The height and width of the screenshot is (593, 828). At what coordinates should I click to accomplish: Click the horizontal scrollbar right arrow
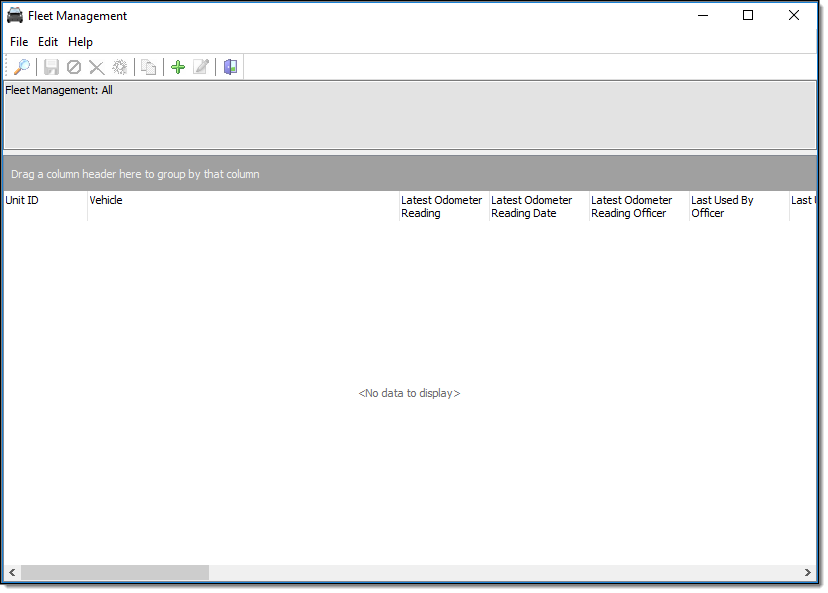pos(808,573)
